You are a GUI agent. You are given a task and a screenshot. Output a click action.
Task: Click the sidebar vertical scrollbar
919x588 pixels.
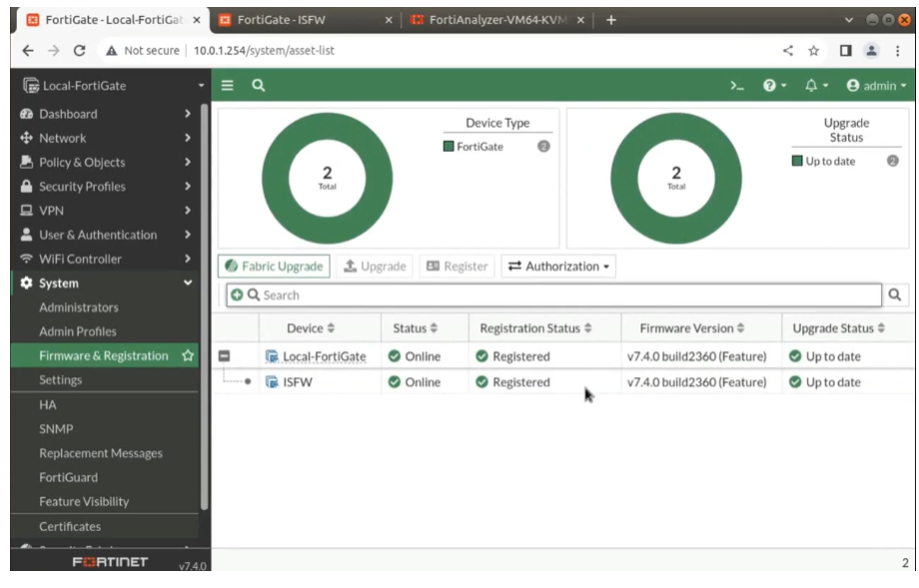pos(204,306)
